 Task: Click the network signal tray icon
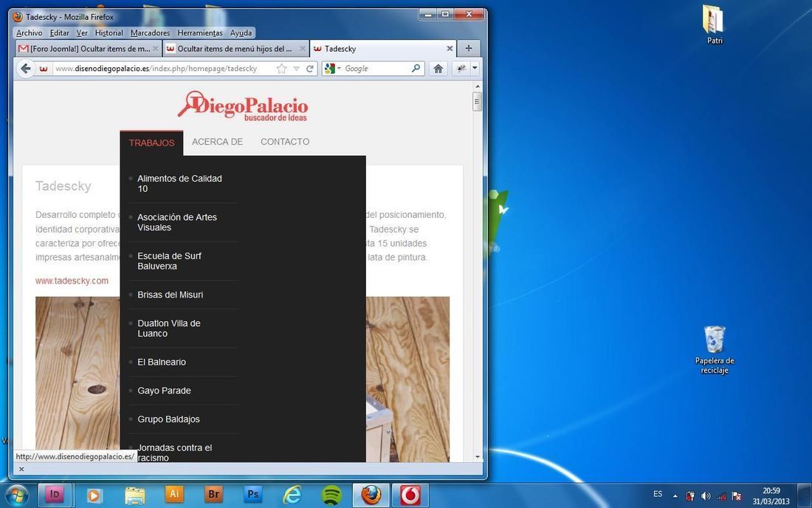click(x=721, y=496)
